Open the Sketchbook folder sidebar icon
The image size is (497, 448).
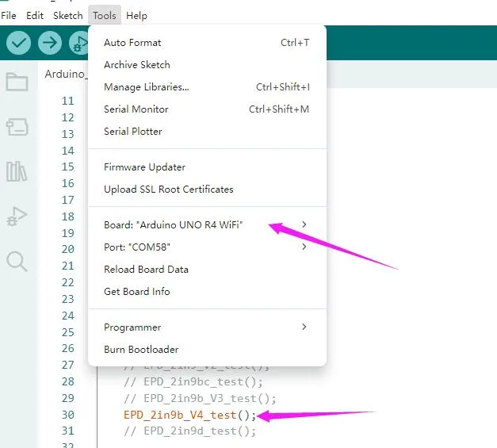(17, 82)
